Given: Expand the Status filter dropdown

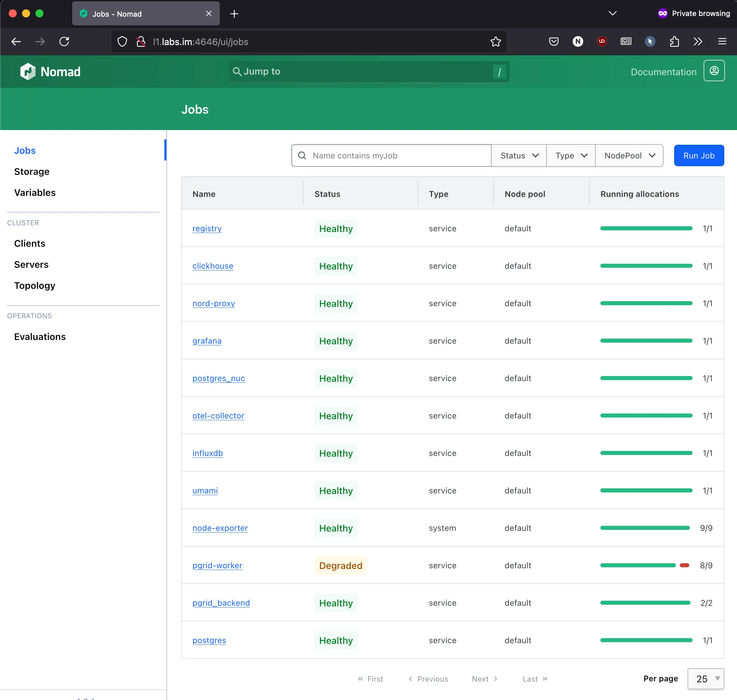Looking at the screenshot, I should coord(519,155).
